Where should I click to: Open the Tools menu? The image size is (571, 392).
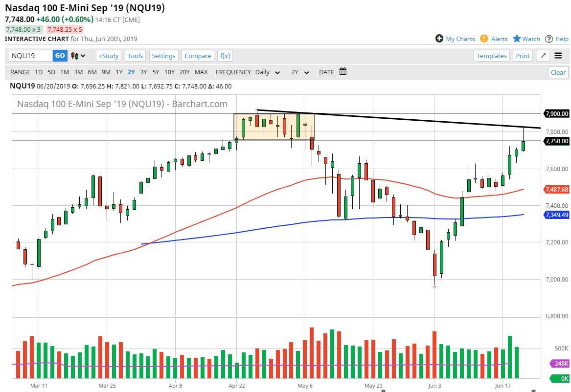tap(135, 56)
